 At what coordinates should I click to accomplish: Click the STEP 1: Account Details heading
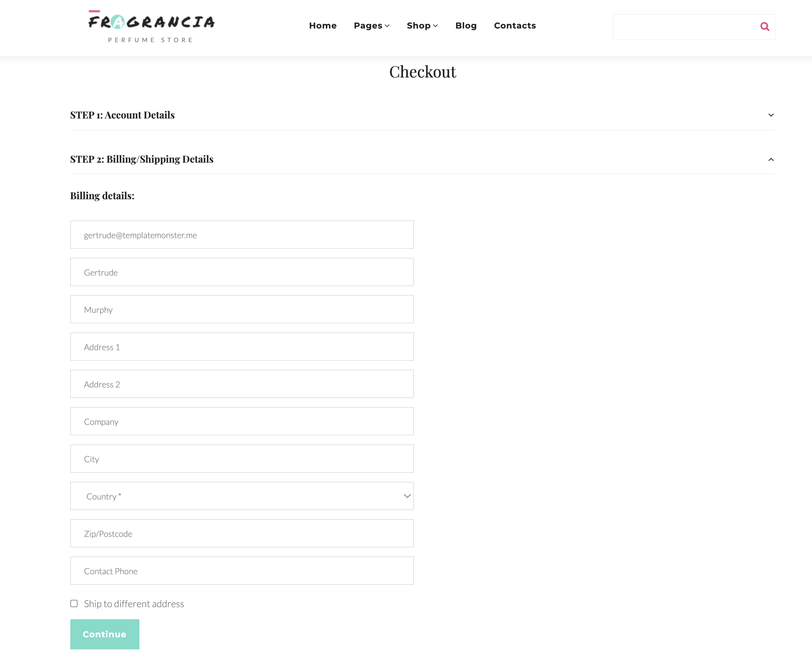[123, 115]
